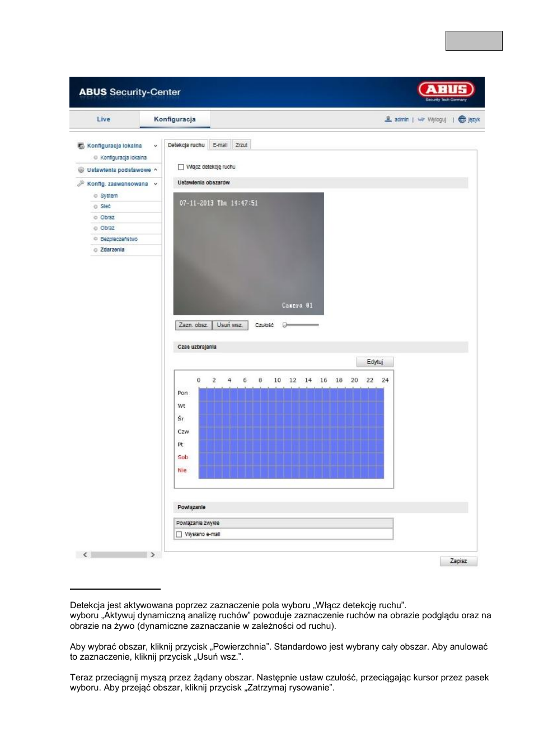This screenshot has width=534, height=756.
Task: Click the Wyloguj logout icon
Action: 421,119
